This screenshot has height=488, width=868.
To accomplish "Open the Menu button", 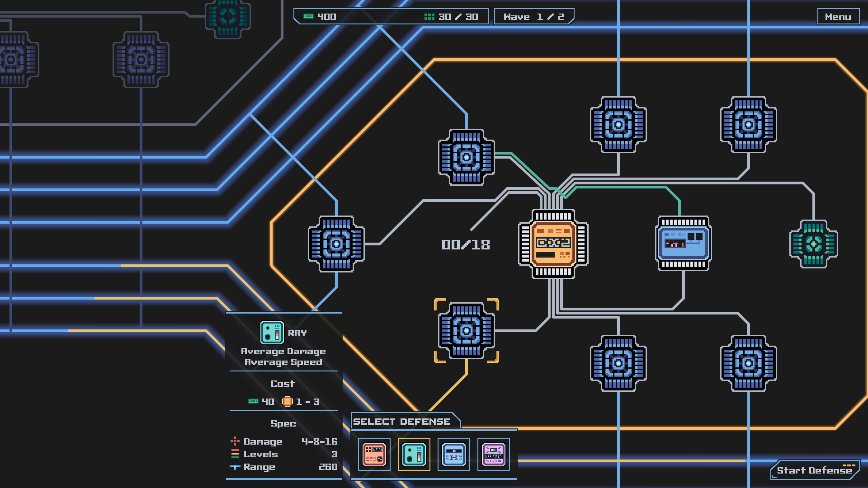I will pos(838,17).
